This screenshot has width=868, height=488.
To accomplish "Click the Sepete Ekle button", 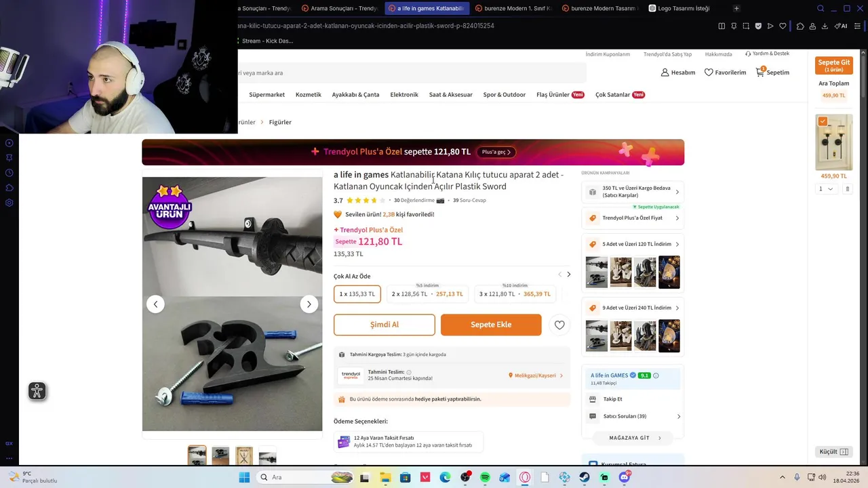I will [x=491, y=325].
